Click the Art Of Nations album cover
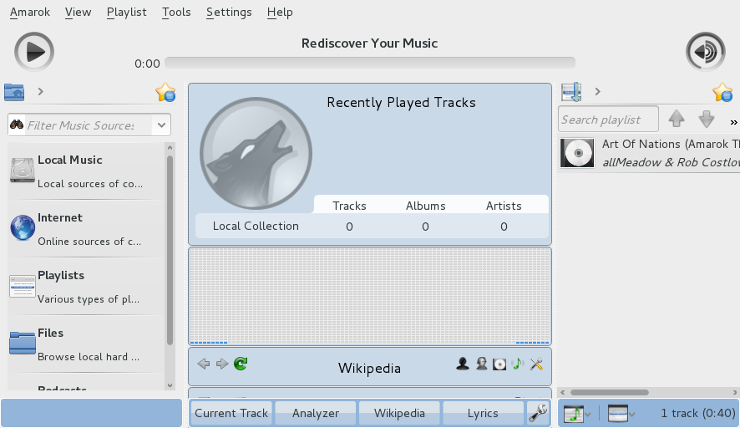The height and width of the screenshot is (428, 740). [577, 153]
